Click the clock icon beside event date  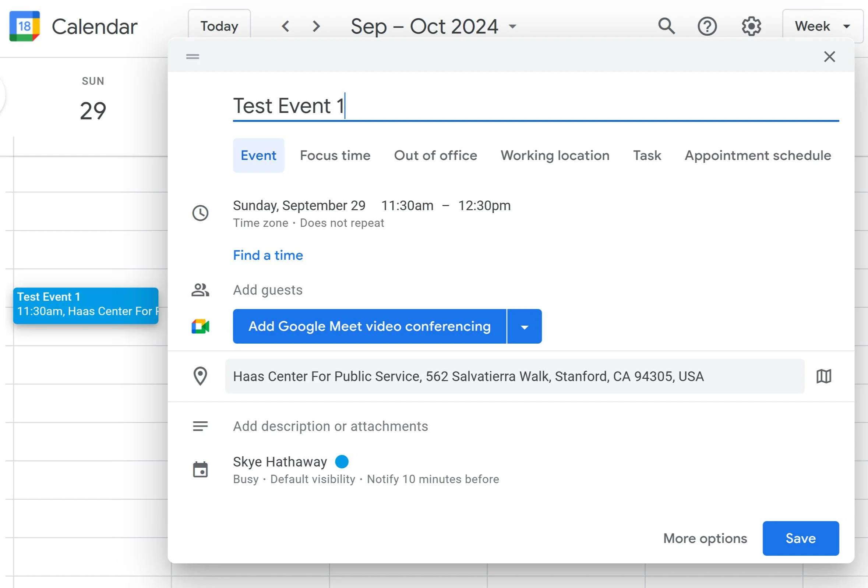coord(201,213)
